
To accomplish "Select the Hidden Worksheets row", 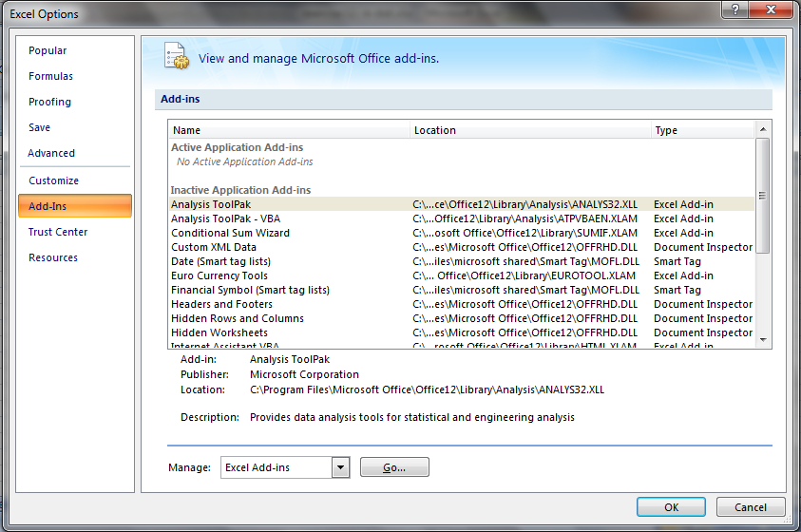I will (462, 332).
